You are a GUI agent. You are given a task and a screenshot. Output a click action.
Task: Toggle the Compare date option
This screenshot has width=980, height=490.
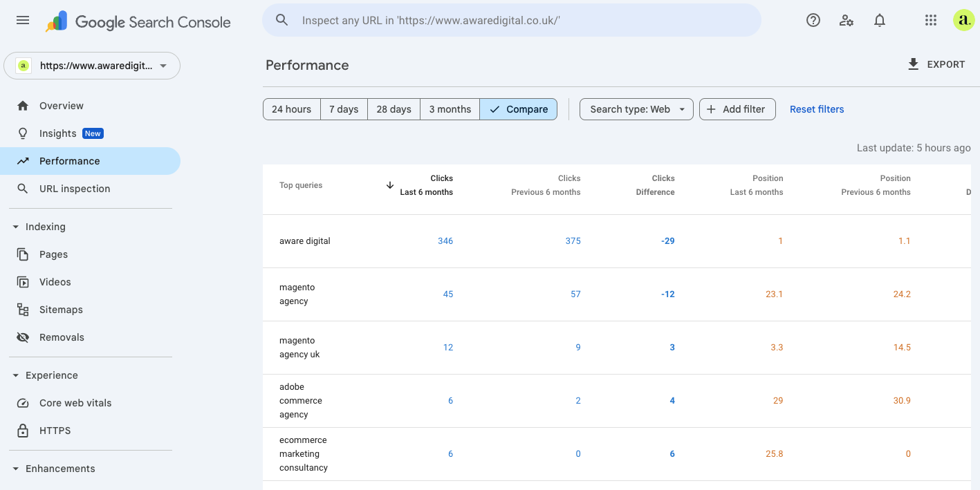click(x=518, y=109)
